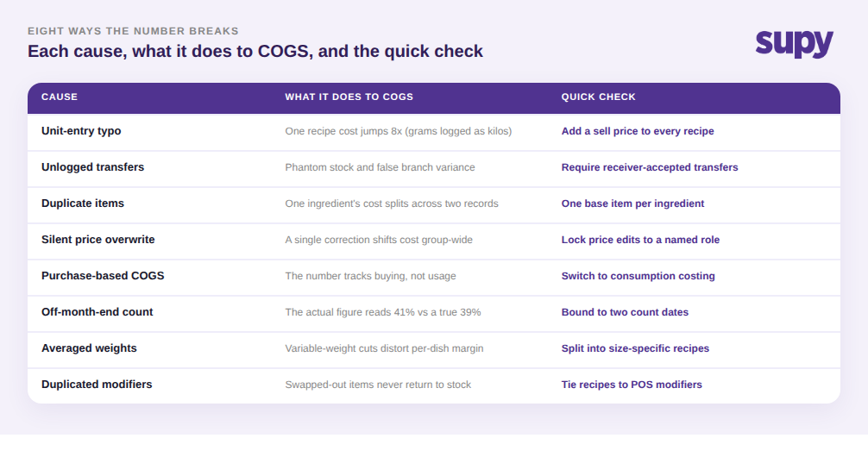Select the 'Duplicate items' cell
The width and height of the screenshot is (868, 457).
click(x=83, y=203)
